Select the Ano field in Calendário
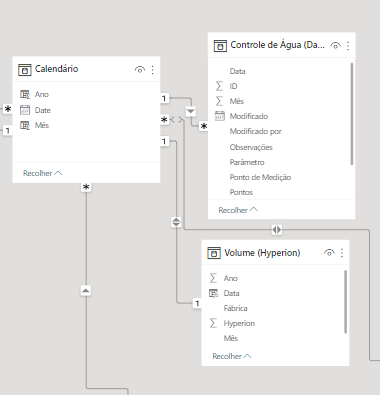 (42, 94)
